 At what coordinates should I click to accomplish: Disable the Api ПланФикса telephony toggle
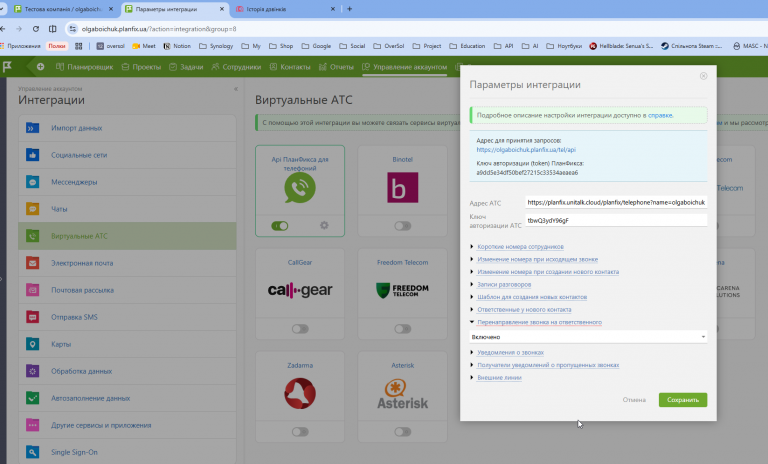(x=280, y=226)
